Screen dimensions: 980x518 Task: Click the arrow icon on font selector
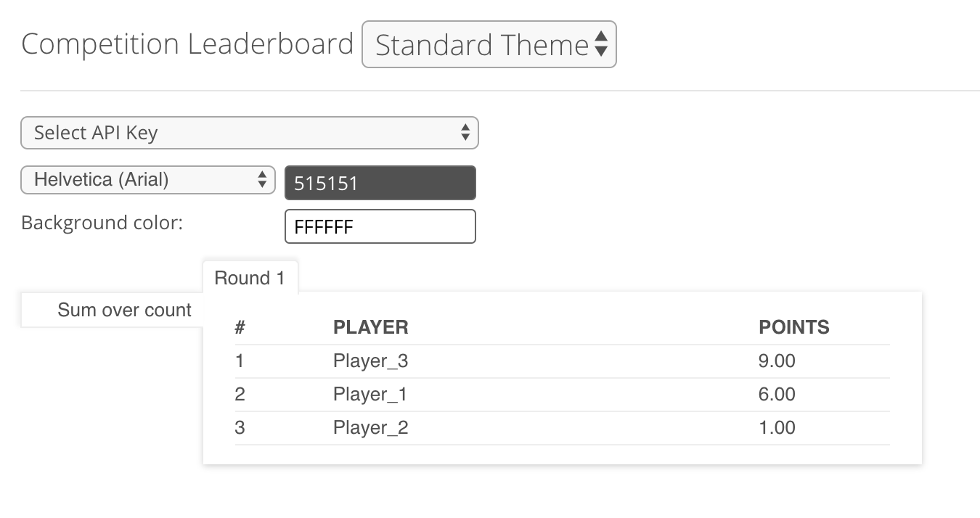pyautogui.click(x=261, y=180)
